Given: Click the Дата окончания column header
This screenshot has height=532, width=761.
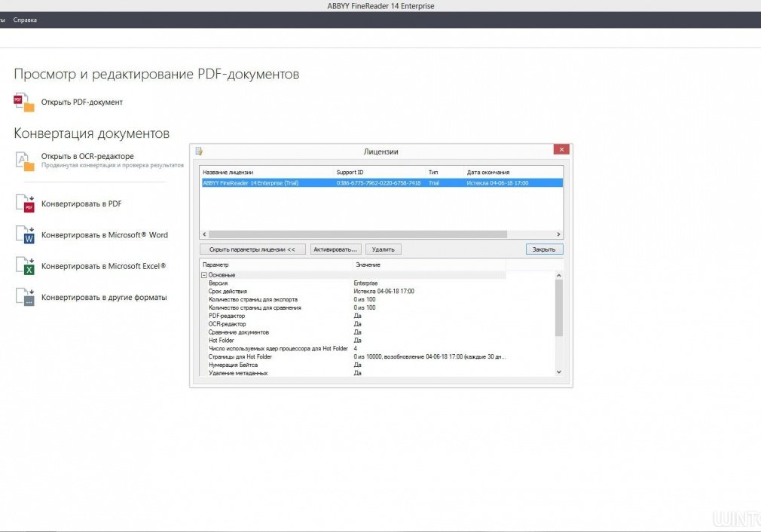Looking at the screenshot, I should (x=513, y=173).
